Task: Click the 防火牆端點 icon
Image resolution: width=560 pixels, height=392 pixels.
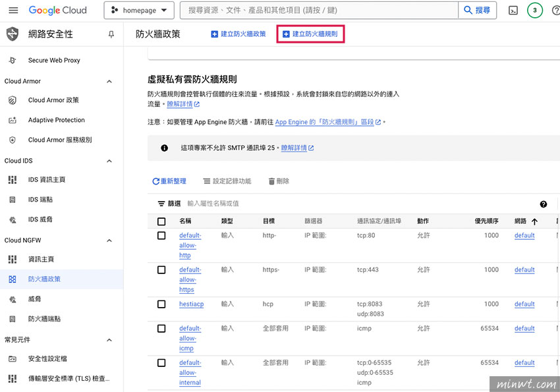Action: click(x=13, y=319)
